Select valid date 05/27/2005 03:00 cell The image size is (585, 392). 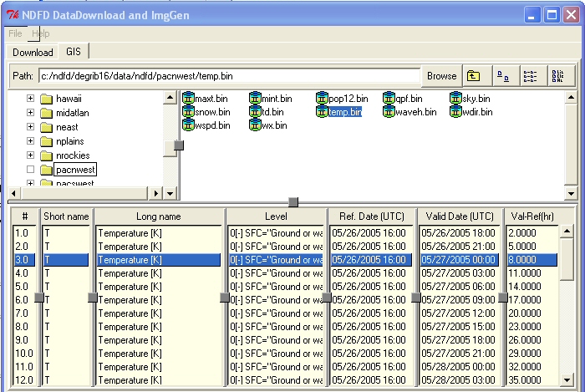click(x=459, y=273)
